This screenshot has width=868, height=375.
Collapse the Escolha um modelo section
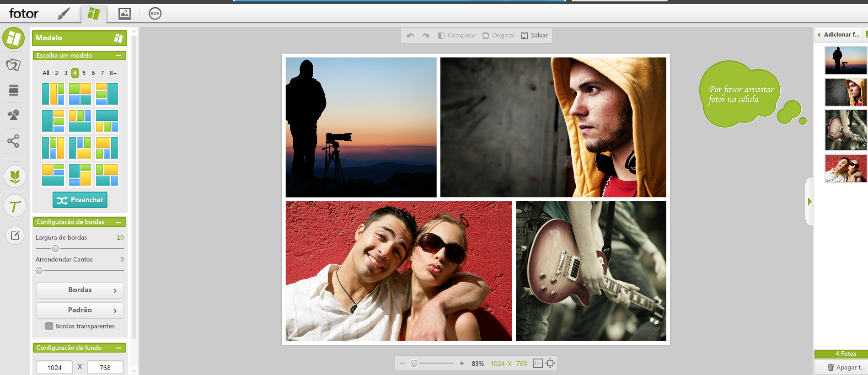[118, 56]
